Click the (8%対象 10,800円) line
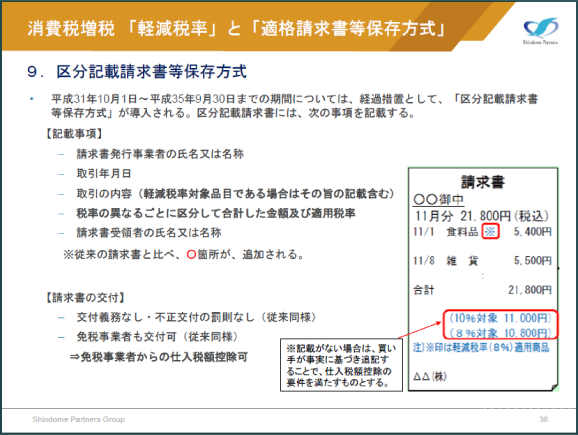 pyautogui.click(x=500, y=333)
